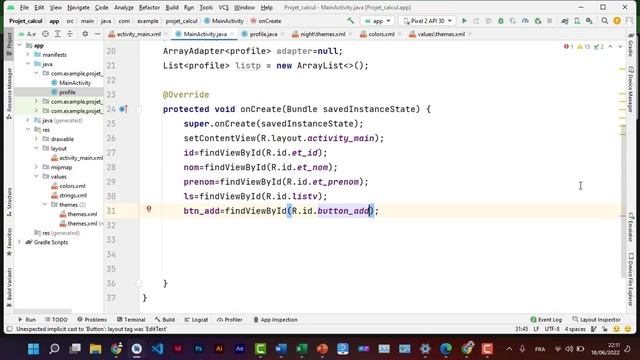Click the Select Opened File target icon
The width and height of the screenshot is (640, 360).
coord(45,34)
